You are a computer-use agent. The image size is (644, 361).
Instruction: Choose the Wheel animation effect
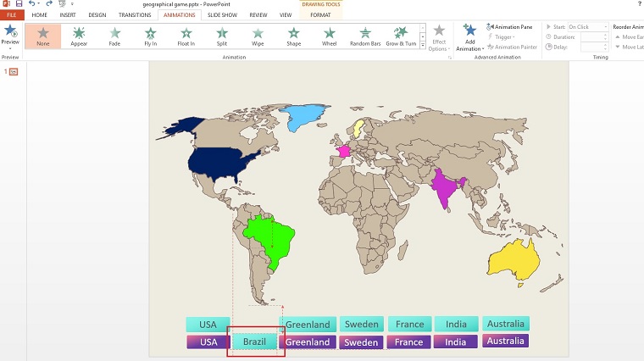click(329, 36)
